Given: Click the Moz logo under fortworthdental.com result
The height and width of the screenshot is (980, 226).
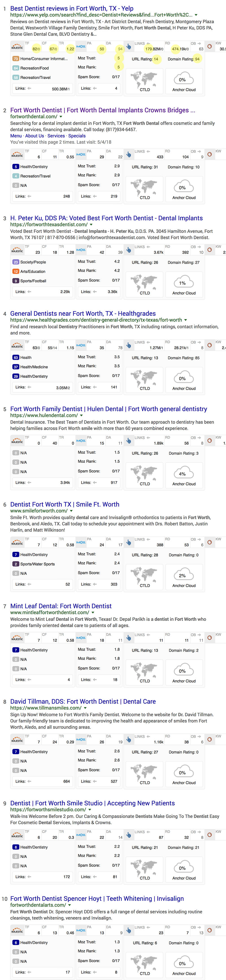Looking at the screenshot, I should click(81, 154).
